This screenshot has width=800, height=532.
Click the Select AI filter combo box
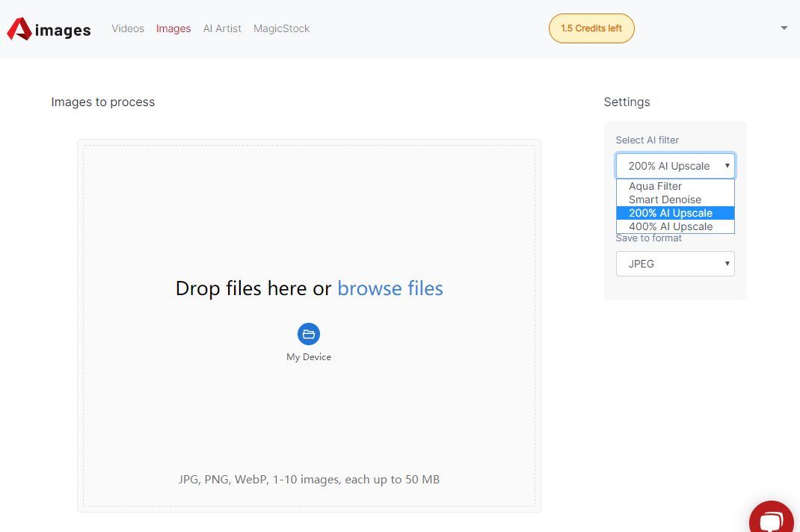point(675,166)
